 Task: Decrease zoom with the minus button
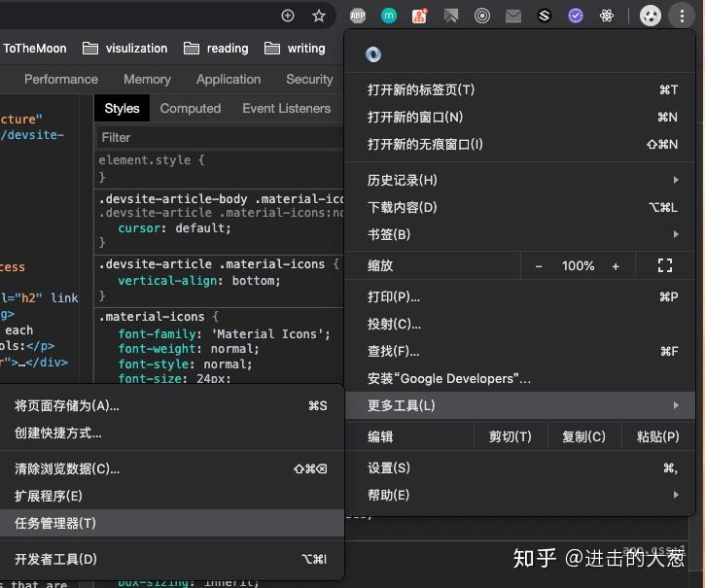(539, 266)
